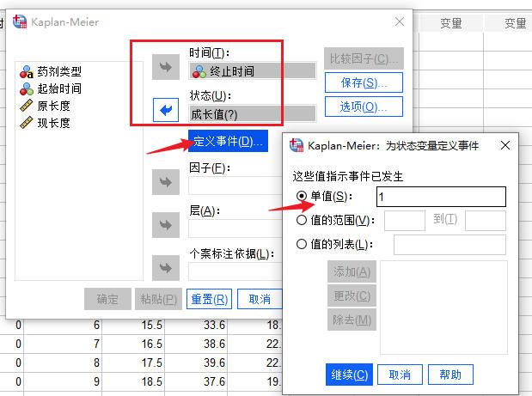Close the 为状态变量定义事件 dialog
The height and width of the screenshot is (396, 532).
(505, 145)
